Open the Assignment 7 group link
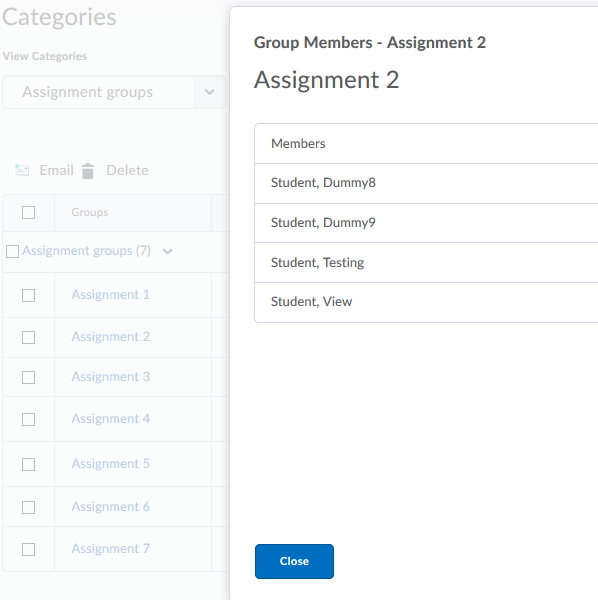 coord(111,549)
